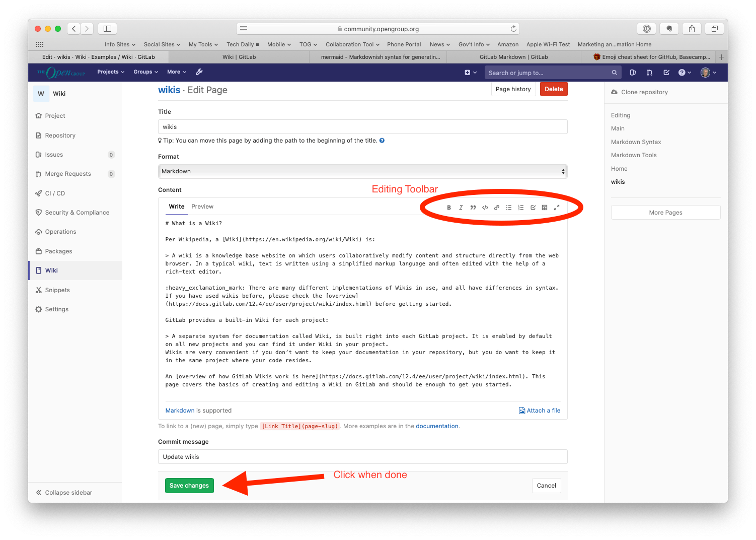Viewport: 756px width, 540px height.
Task: Expand the More menu in navbar
Action: tap(177, 72)
